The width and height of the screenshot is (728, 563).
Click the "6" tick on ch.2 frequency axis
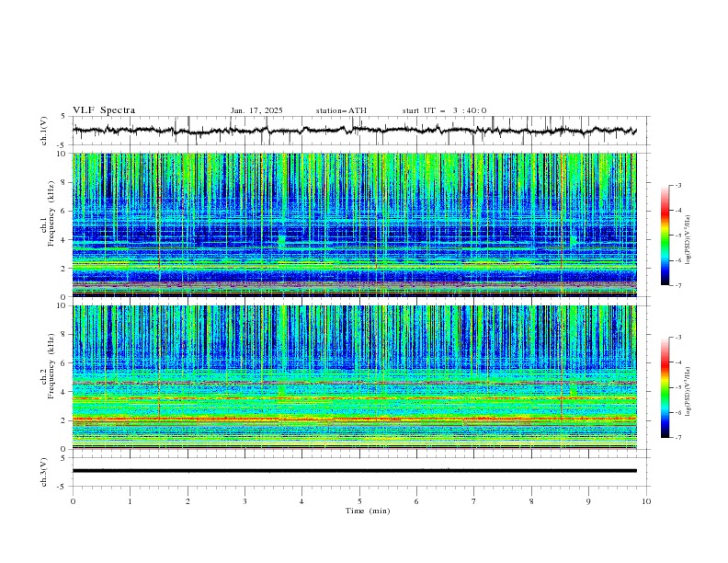click(x=64, y=362)
